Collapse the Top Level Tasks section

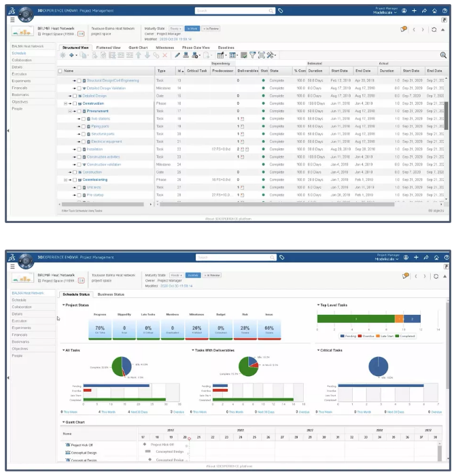pos(318,305)
